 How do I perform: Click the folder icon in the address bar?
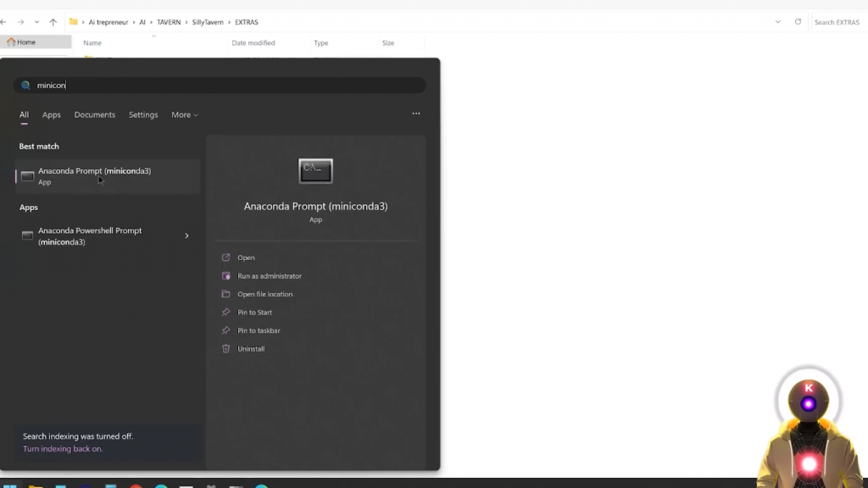[x=73, y=22]
